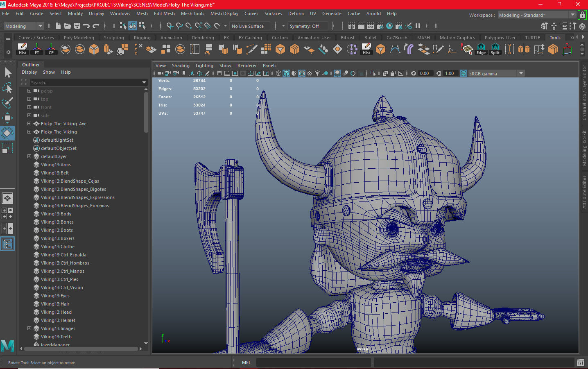Click the polygon cube shelf icon

click(94, 49)
